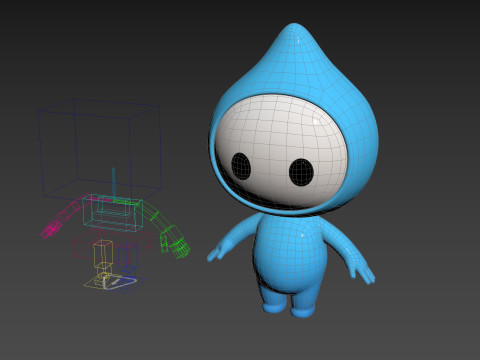Select the character's right black eye
Viewport: 480px width, 360px height.
[301, 172]
